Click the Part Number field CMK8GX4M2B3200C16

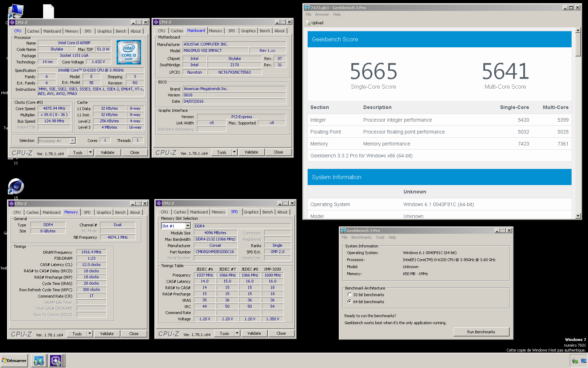[x=215, y=252]
